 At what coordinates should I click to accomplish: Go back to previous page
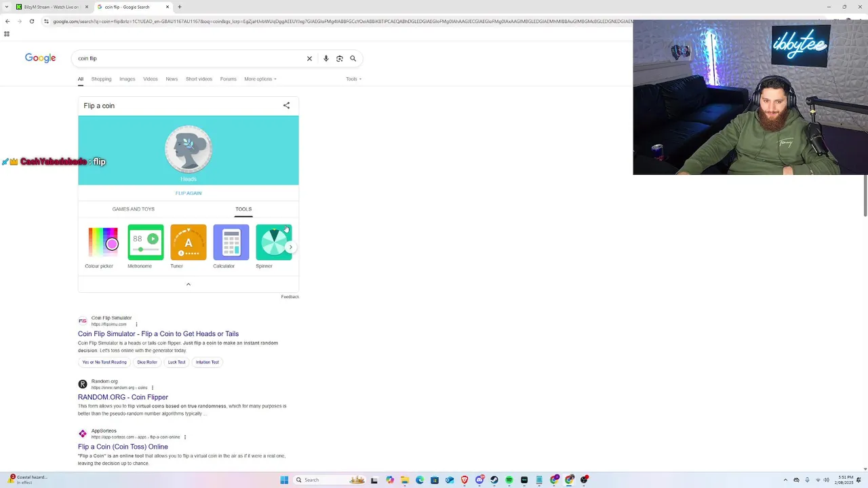tap(7, 21)
